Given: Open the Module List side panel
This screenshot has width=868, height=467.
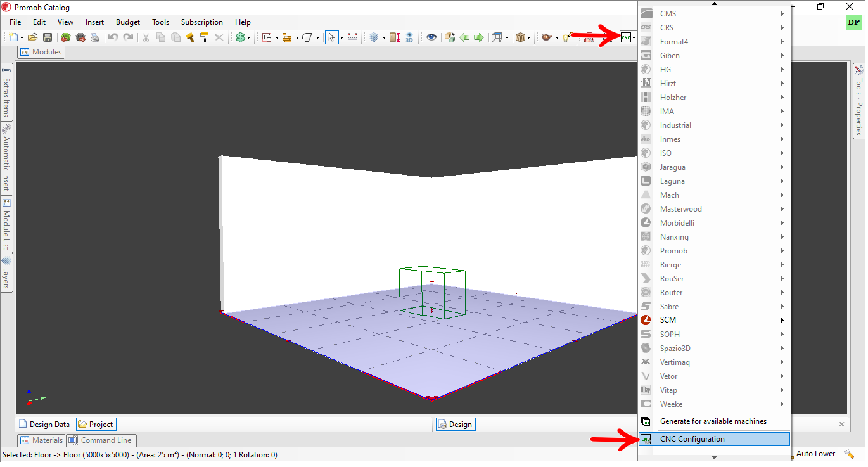Looking at the screenshot, I should point(6,224).
